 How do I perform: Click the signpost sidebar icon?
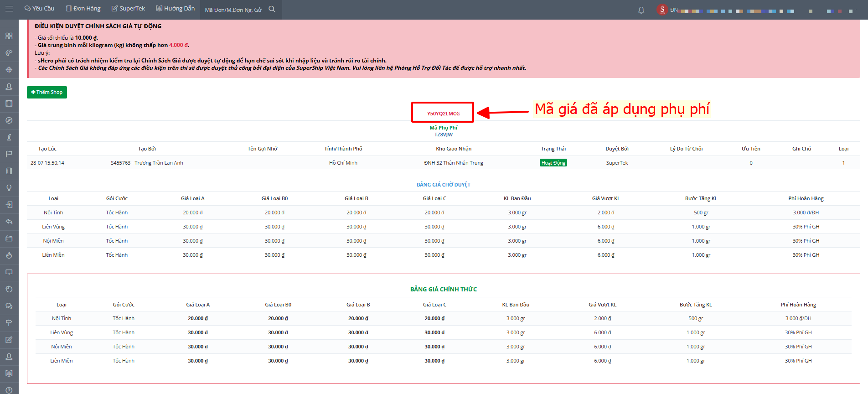click(9, 323)
